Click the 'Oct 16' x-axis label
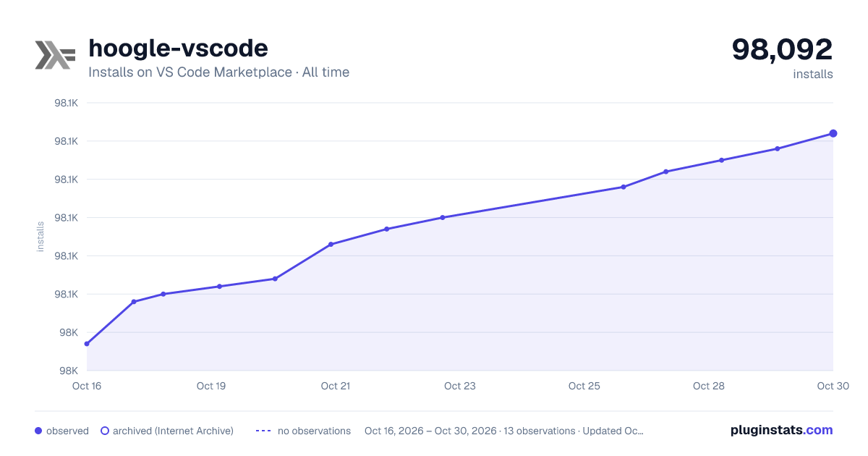 tap(87, 386)
